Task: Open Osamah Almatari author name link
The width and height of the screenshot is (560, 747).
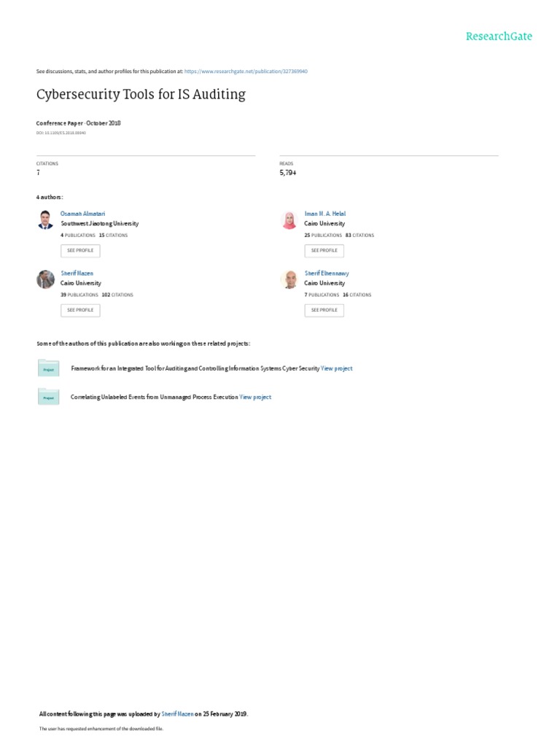Action: pyautogui.click(x=77, y=214)
